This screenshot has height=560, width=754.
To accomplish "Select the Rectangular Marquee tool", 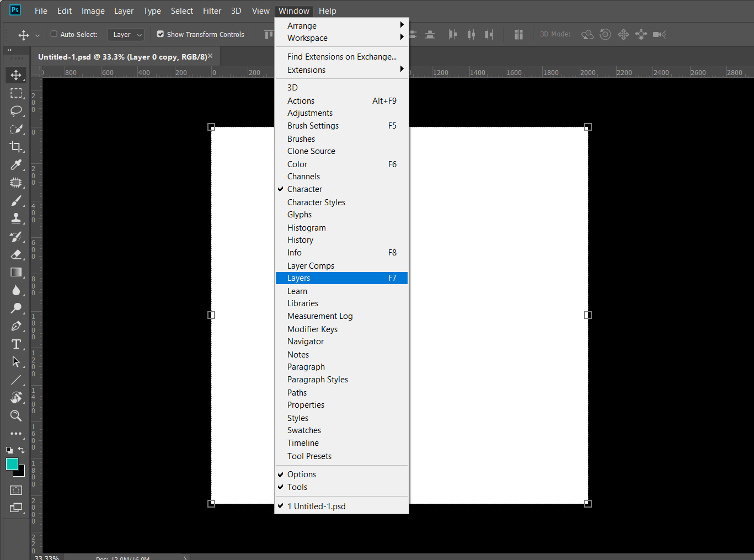I will pyautogui.click(x=16, y=93).
